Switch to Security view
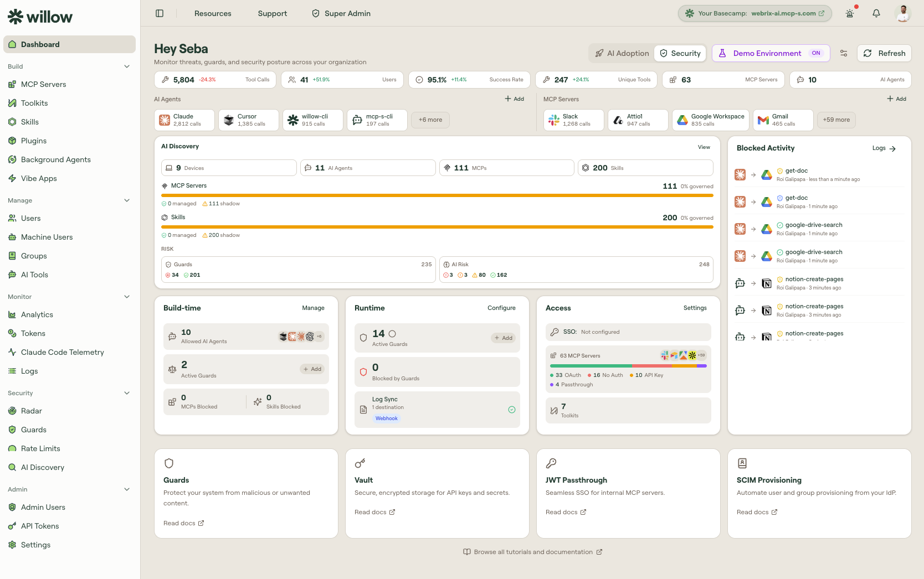 tap(680, 53)
